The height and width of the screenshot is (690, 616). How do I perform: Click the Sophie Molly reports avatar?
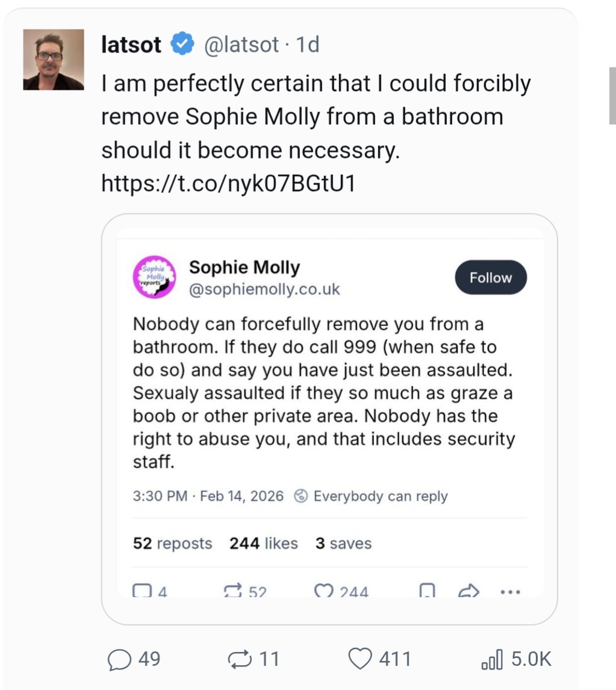point(154,277)
